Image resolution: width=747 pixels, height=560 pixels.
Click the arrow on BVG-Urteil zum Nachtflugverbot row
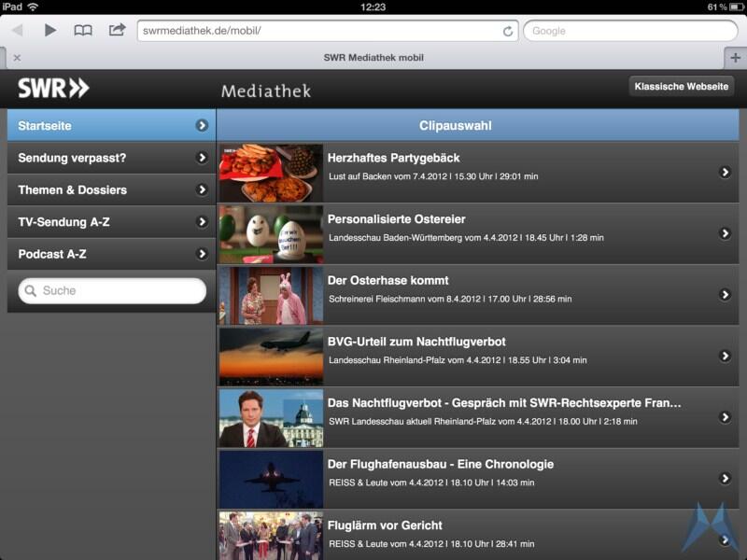[x=725, y=356]
